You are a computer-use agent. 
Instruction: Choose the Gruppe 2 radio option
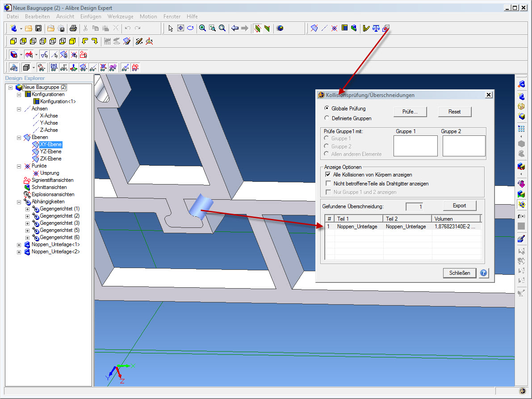click(327, 146)
